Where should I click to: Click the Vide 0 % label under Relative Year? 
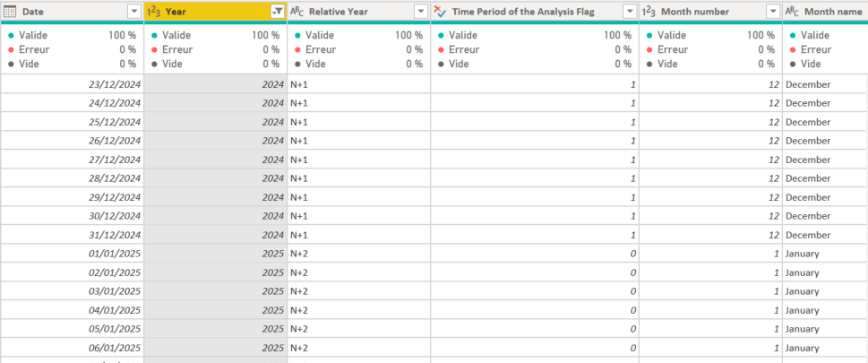click(358, 65)
